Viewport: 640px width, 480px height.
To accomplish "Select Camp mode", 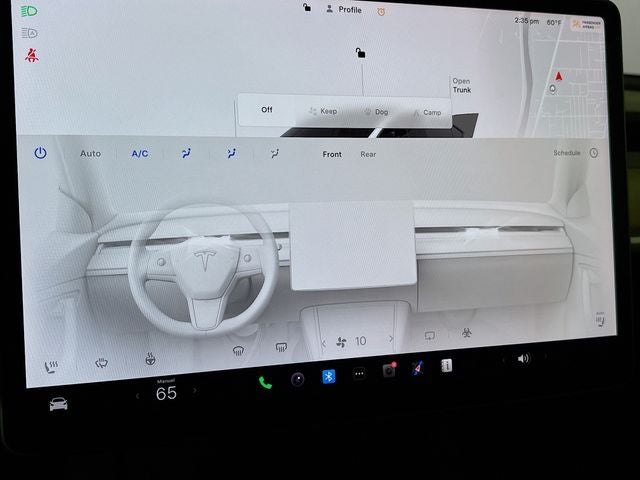I will tap(427, 112).
